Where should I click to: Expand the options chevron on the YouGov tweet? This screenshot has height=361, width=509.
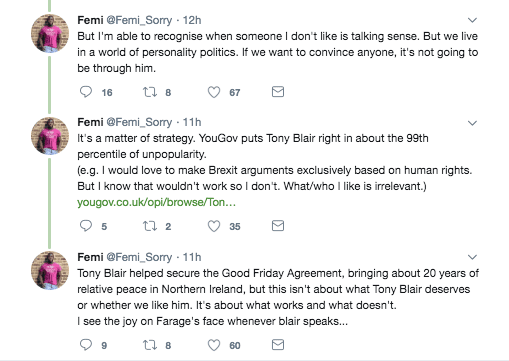click(x=472, y=123)
